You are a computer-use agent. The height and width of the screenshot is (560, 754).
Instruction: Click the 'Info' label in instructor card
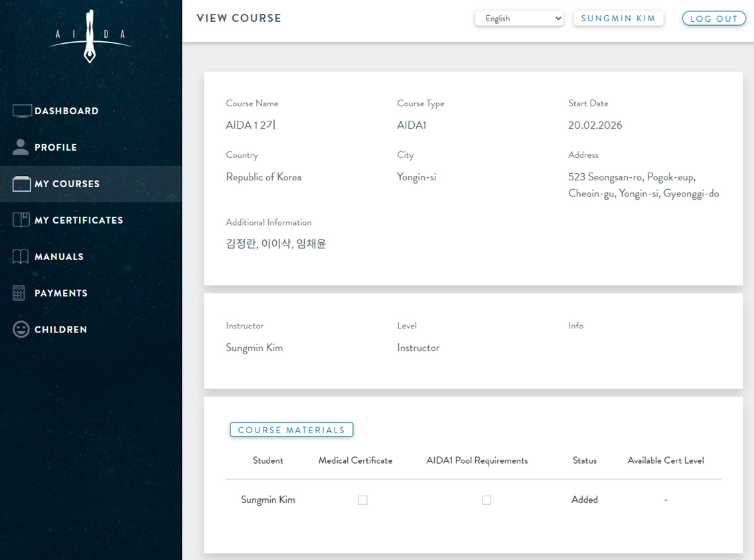point(575,325)
